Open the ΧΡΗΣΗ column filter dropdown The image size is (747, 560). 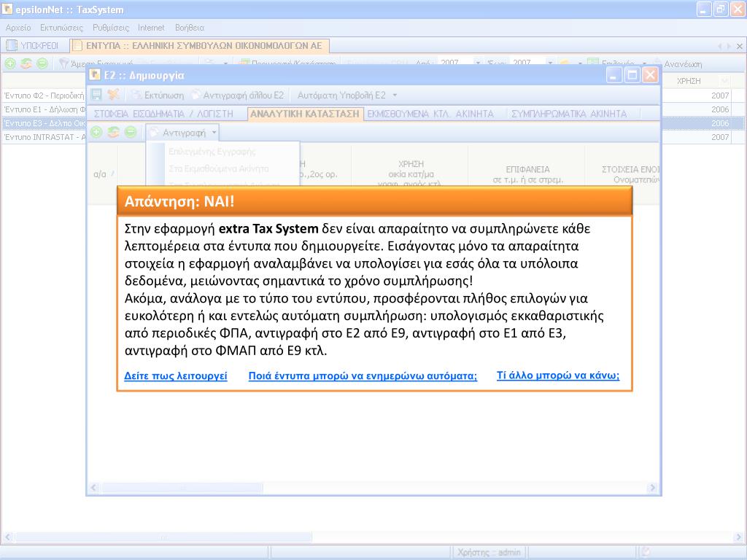tap(724, 81)
